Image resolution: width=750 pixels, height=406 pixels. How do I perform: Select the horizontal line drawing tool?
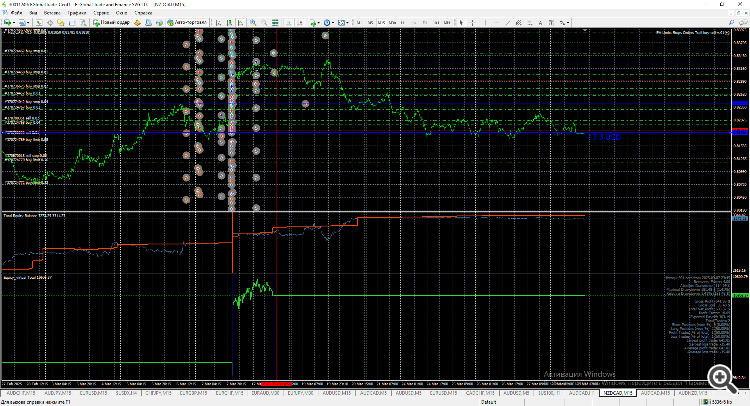point(496,22)
